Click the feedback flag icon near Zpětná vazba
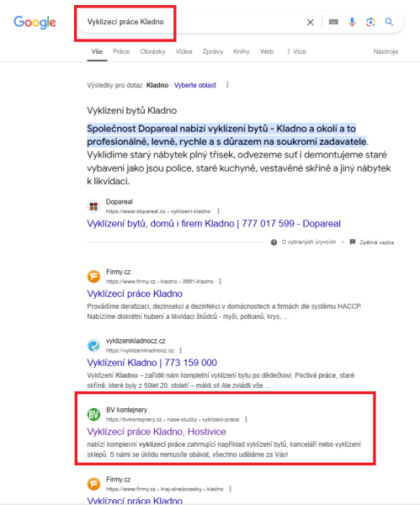The image size is (420, 505). click(x=353, y=242)
